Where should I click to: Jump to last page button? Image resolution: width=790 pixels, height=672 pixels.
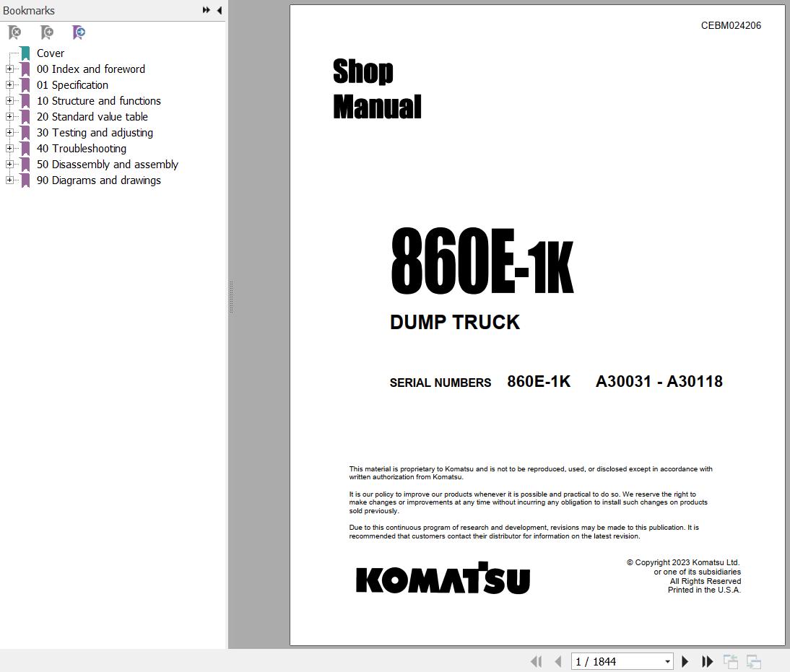coord(708,661)
